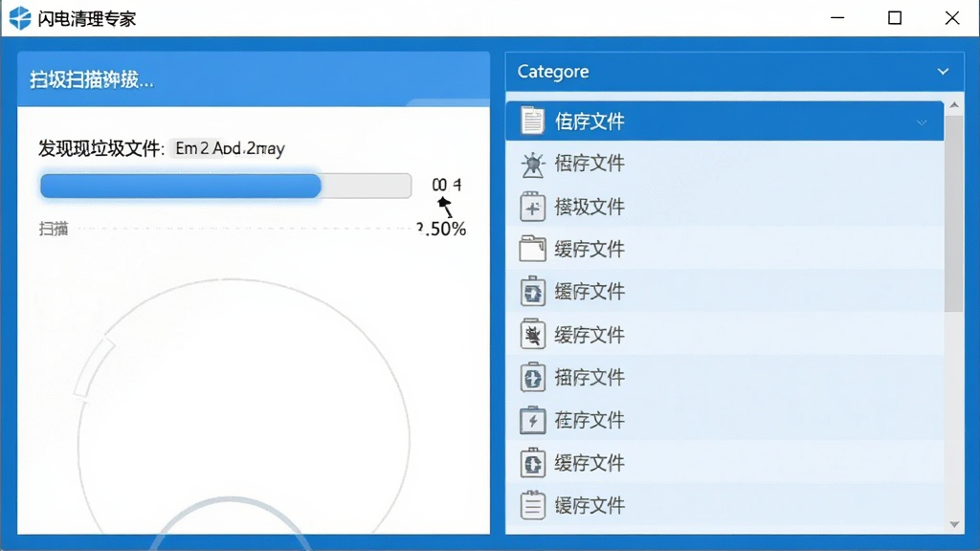Click the lightning bolt clipboard icon
This screenshot has width=980, height=551.
532,420
